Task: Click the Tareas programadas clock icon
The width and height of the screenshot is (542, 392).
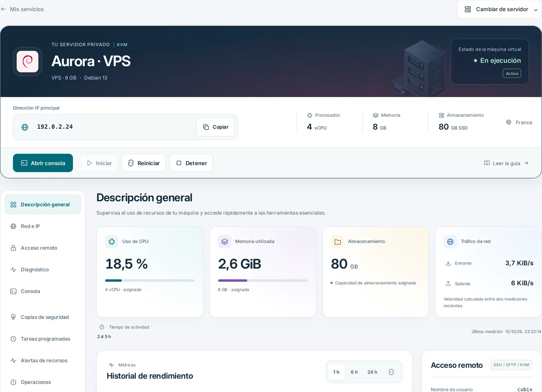Action: click(x=14, y=339)
